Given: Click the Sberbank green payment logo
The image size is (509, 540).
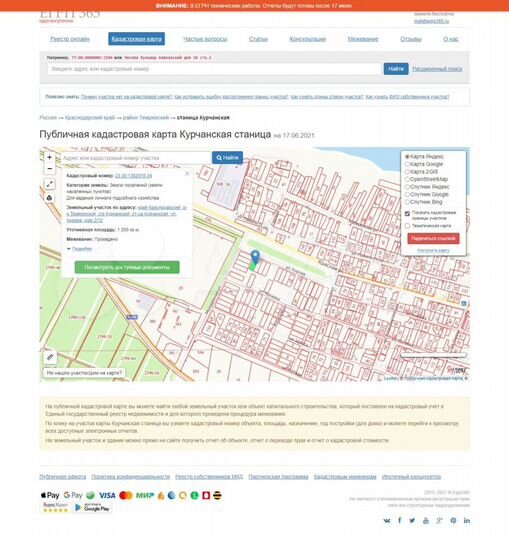Looking at the screenshot, I should [x=90, y=496].
